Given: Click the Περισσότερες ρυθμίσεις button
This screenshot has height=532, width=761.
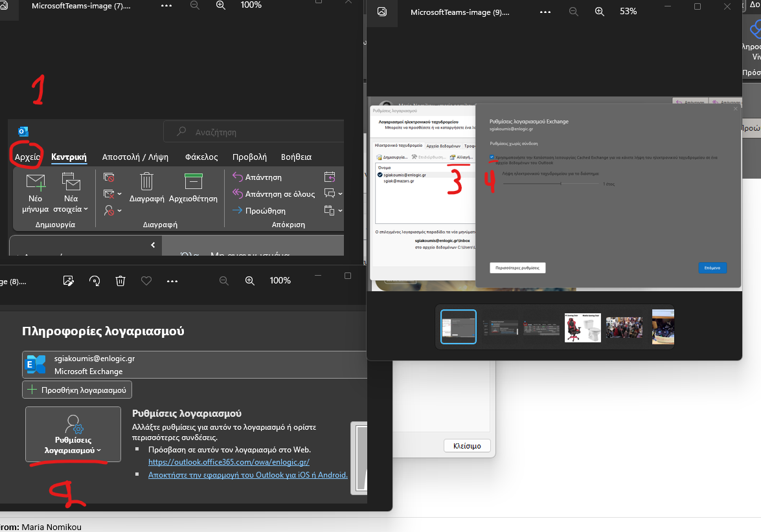Looking at the screenshot, I should (517, 268).
